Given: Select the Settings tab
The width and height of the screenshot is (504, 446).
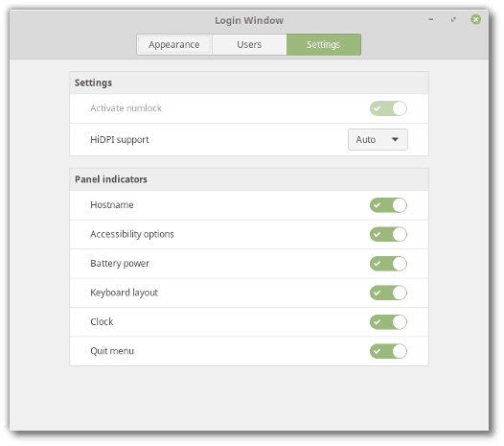Looking at the screenshot, I should click(x=323, y=45).
